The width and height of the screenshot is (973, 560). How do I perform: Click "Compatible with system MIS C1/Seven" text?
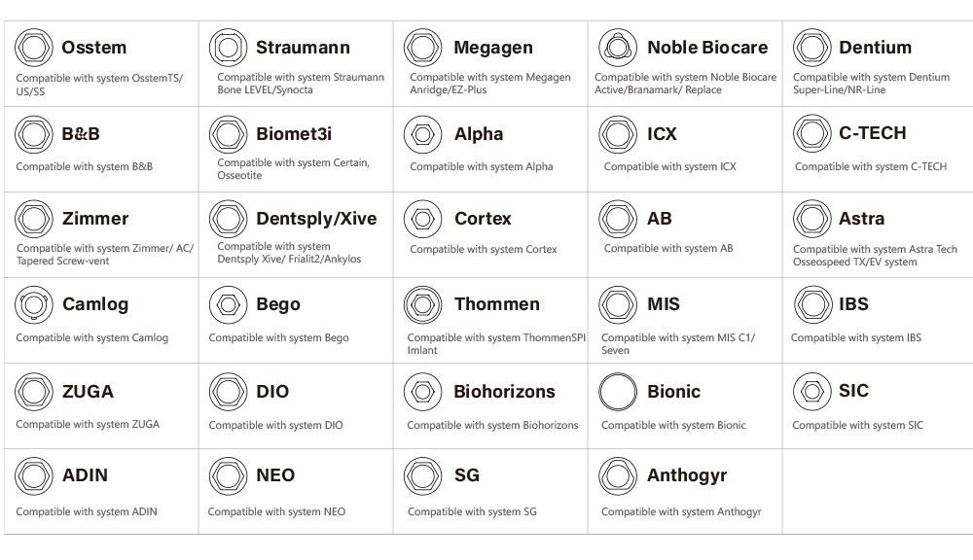(677, 344)
